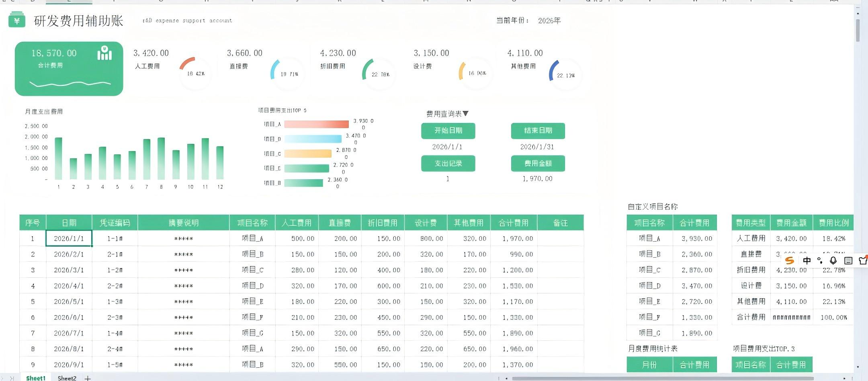
Task: Click the 项目_F cell in ledger row 6
Action: tap(252, 317)
